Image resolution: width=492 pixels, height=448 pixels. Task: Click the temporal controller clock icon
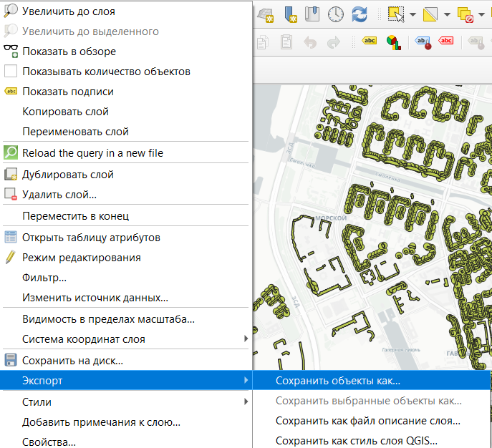pyautogui.click(x=335, y=14)
